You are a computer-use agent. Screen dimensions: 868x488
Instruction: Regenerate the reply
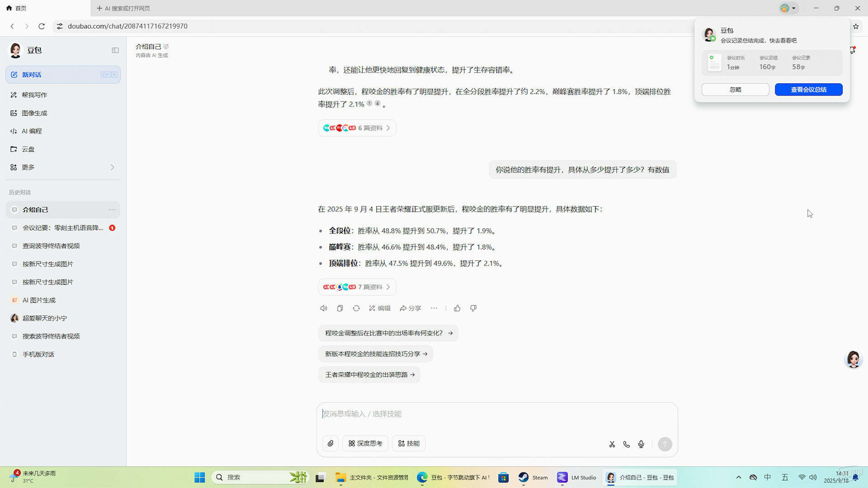click(356, 308)
